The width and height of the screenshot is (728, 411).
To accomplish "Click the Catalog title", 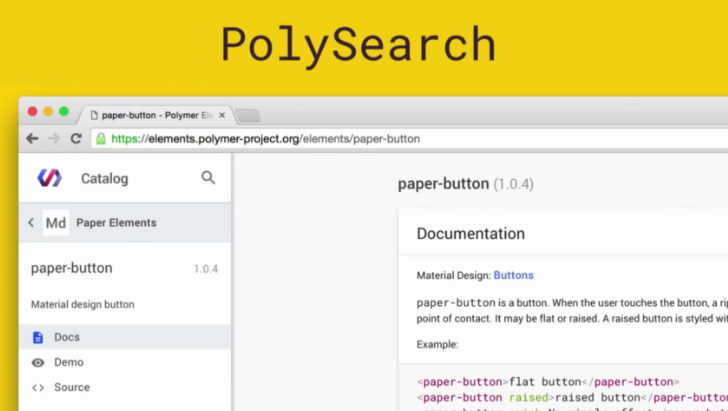I will [x=104, y=178].
